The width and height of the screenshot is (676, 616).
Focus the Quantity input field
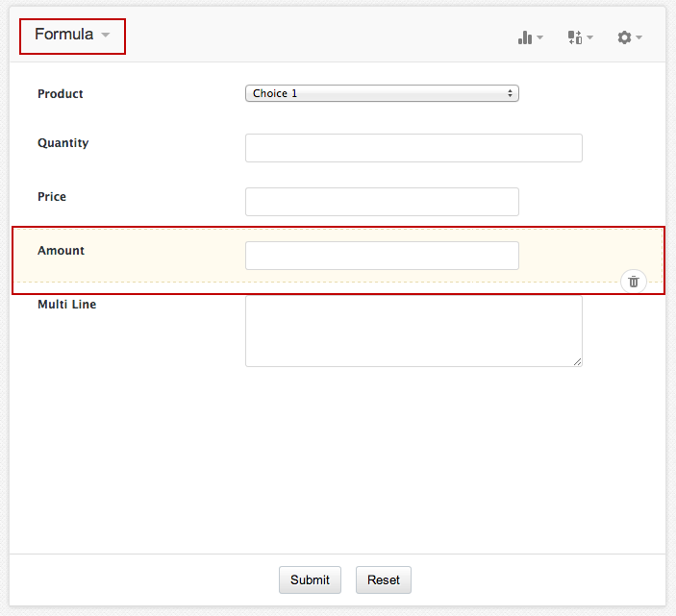coord(413,148)
